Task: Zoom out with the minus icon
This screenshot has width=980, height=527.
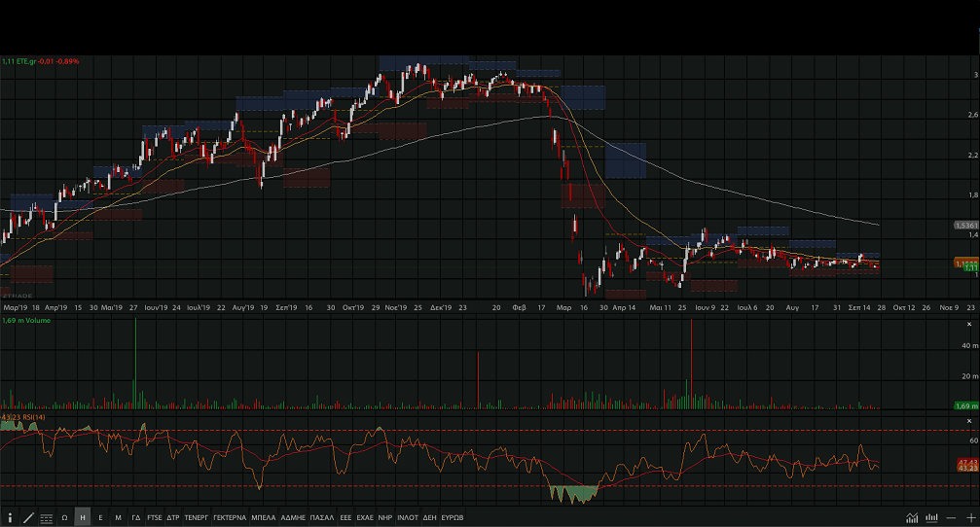Action: (952, 517)
